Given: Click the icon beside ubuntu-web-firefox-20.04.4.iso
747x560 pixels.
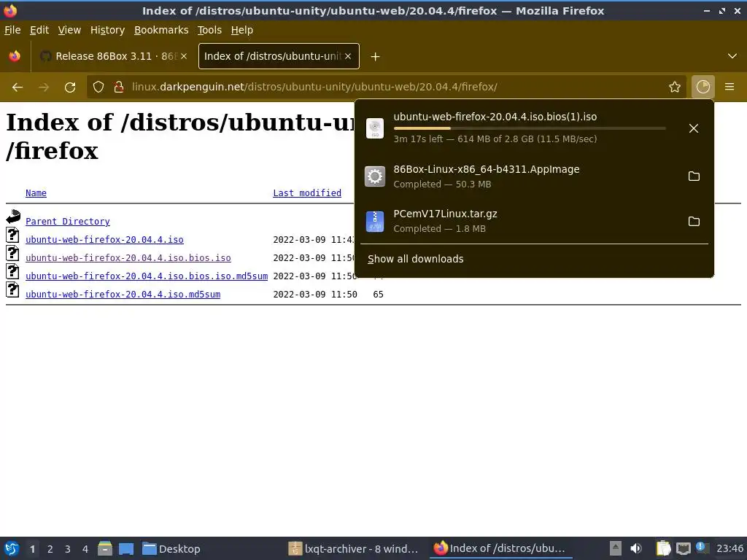Looking at the screenshot, I should click(x=12, y=235).
